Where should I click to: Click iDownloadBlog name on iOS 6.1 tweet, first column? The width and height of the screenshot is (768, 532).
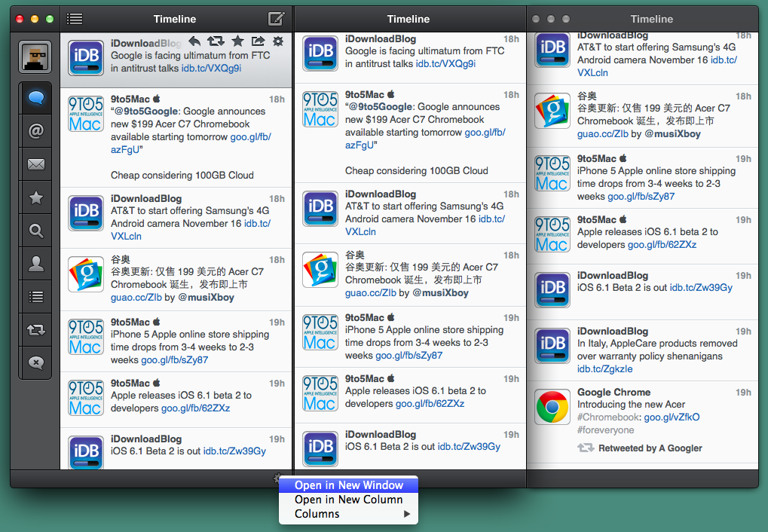pyautogui.click(x=146, y=439)
